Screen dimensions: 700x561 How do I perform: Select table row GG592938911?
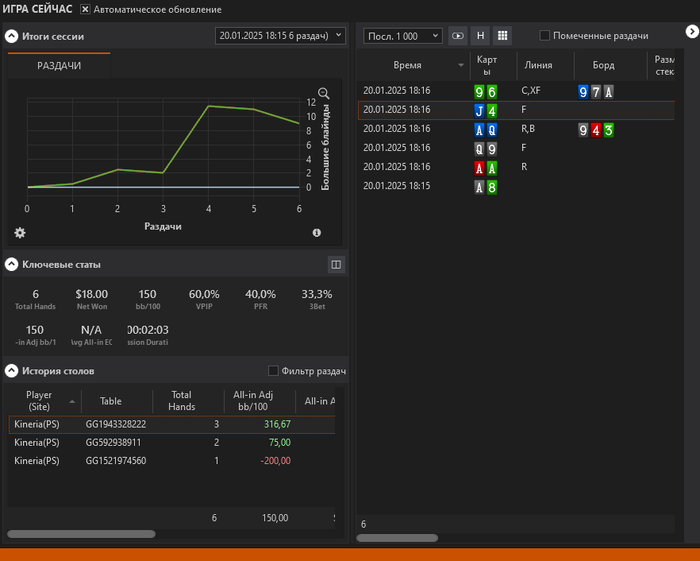[114, 442]
